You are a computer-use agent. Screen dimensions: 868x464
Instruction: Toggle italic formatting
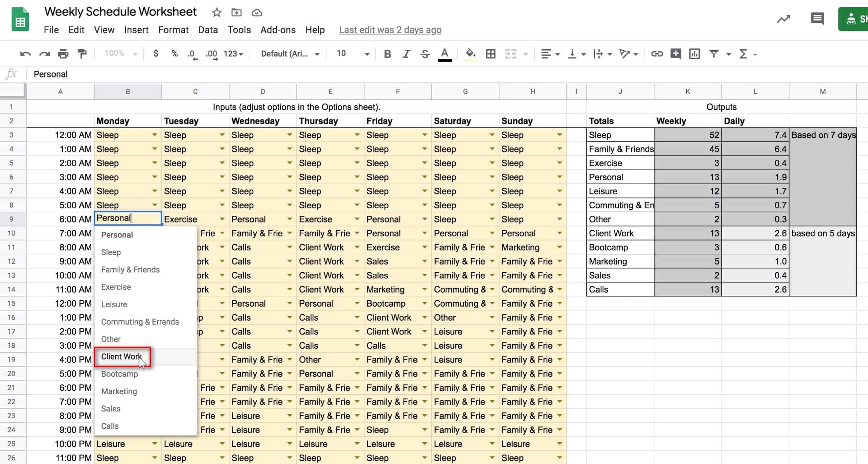[x=406, y=54]
